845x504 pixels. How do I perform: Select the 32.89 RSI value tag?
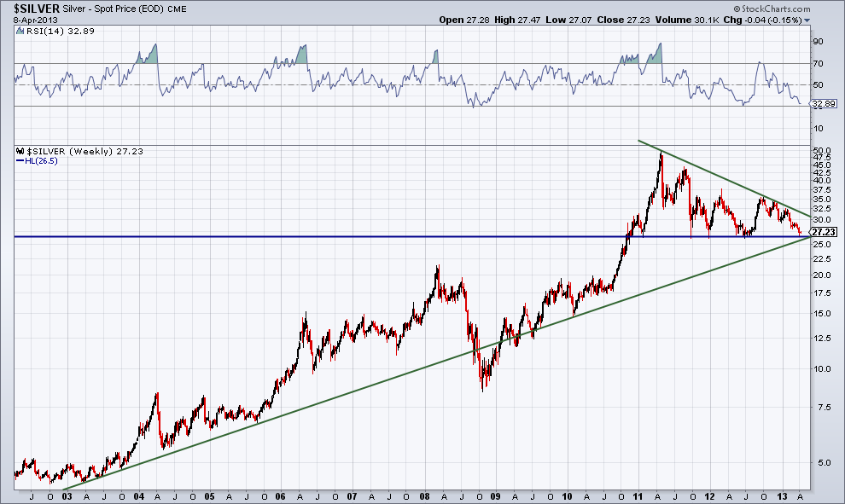click(x=822, y=104)
